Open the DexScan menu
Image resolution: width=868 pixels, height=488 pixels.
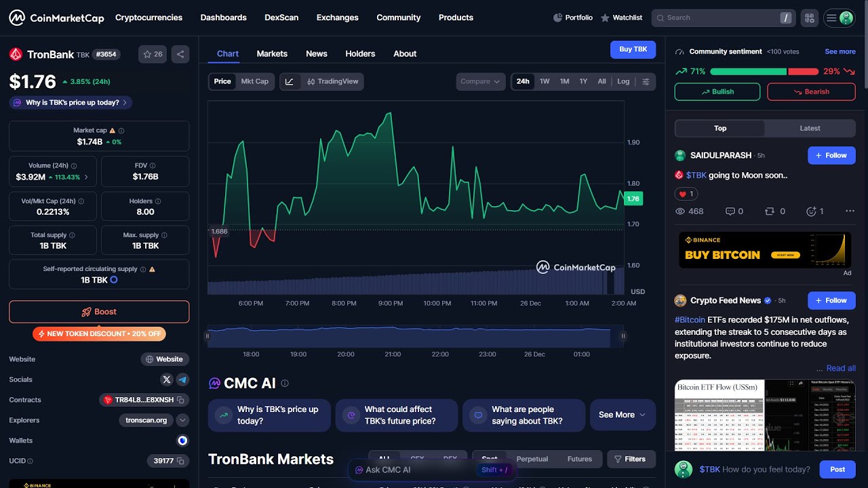[x=281, y=18]
